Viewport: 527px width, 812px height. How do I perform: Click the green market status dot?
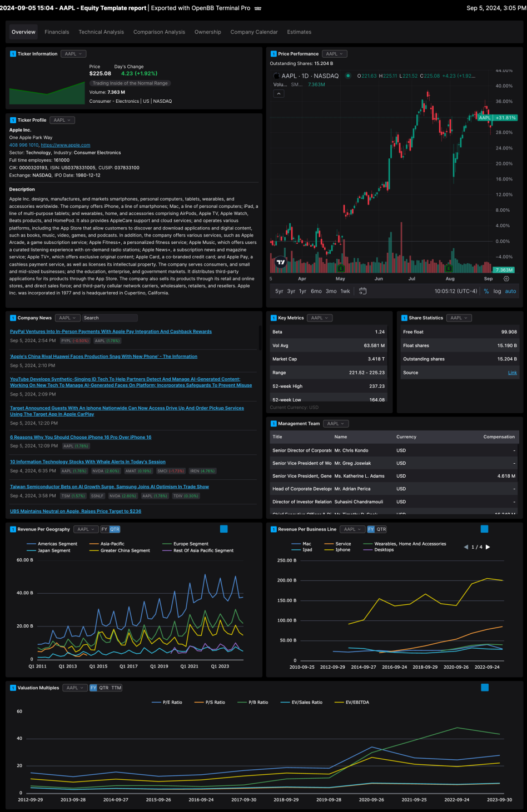(348, 76)
